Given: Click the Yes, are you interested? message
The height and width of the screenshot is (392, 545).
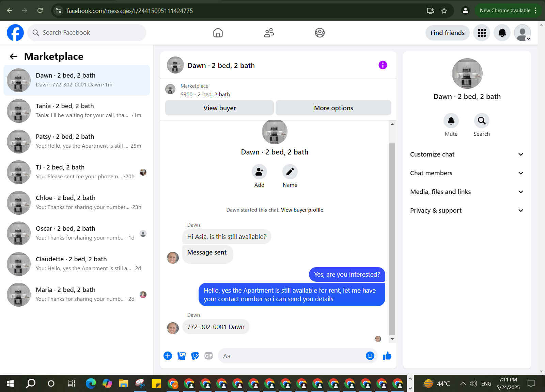Looking at the screenshot, I should (347, 275).
